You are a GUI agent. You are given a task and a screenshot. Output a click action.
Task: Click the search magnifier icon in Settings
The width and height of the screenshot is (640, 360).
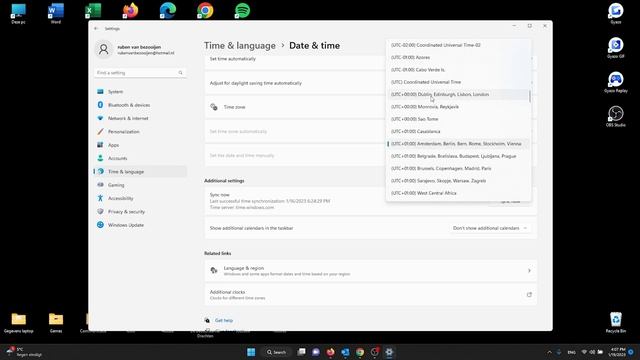click(180, 73)
